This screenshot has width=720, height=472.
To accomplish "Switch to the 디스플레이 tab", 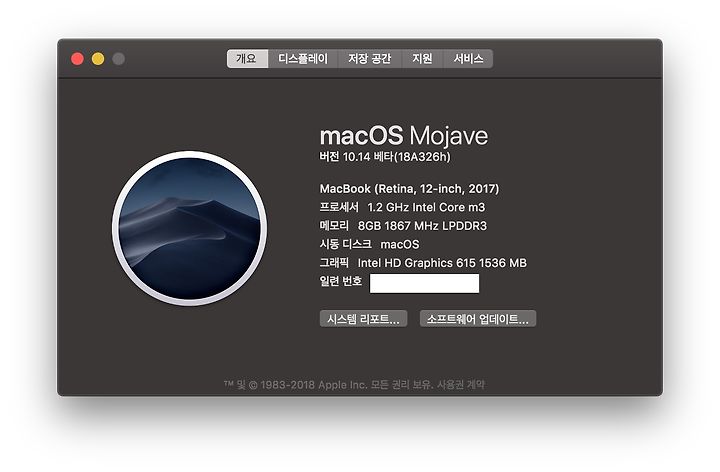I will click(303, 59).
